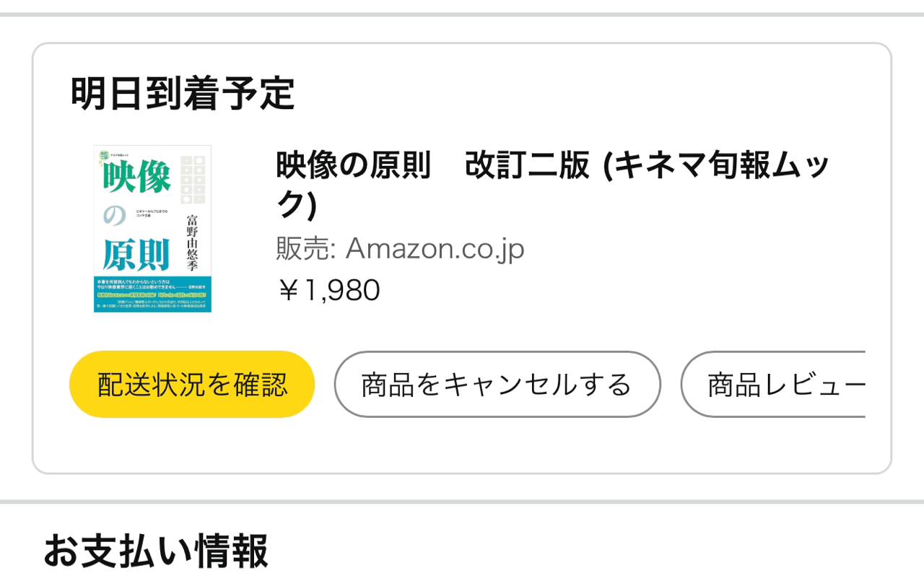Screen dimensions: 924x581
Task: Click the (キネマ旬報ムック) part of the title
Action: coord(715,167)
